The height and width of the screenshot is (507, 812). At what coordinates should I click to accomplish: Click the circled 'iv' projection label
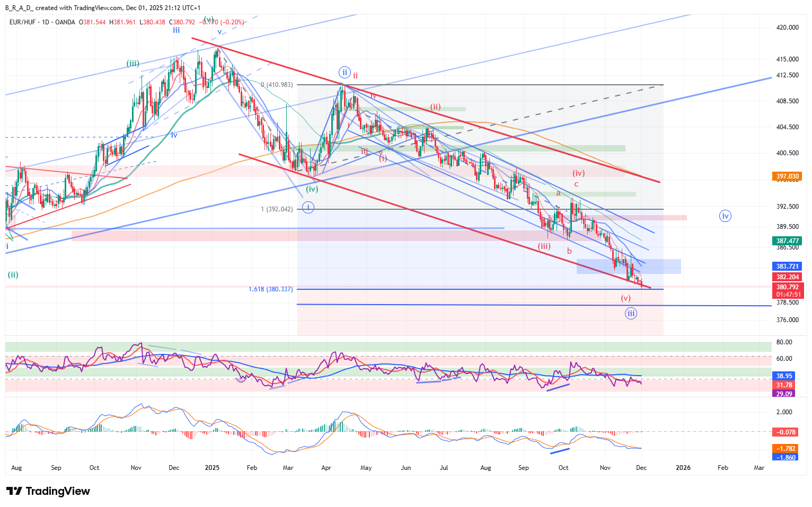(x=725, y=216)
